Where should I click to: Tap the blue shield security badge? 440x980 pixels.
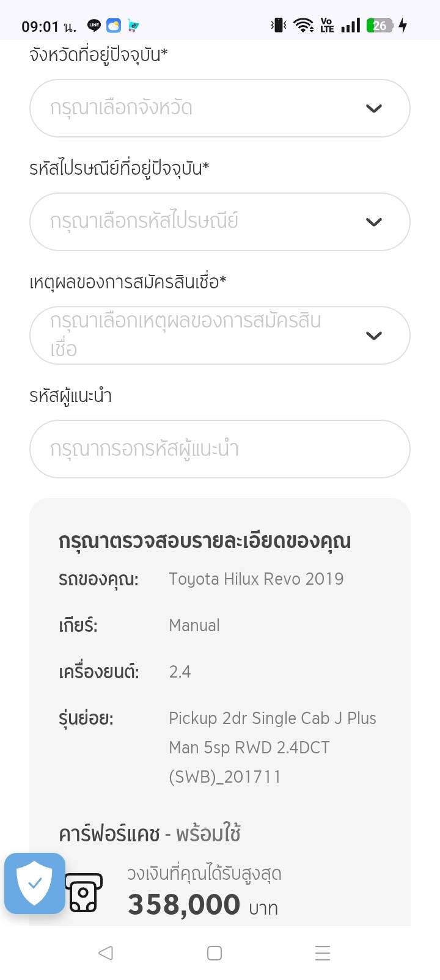tap(35, 883)
